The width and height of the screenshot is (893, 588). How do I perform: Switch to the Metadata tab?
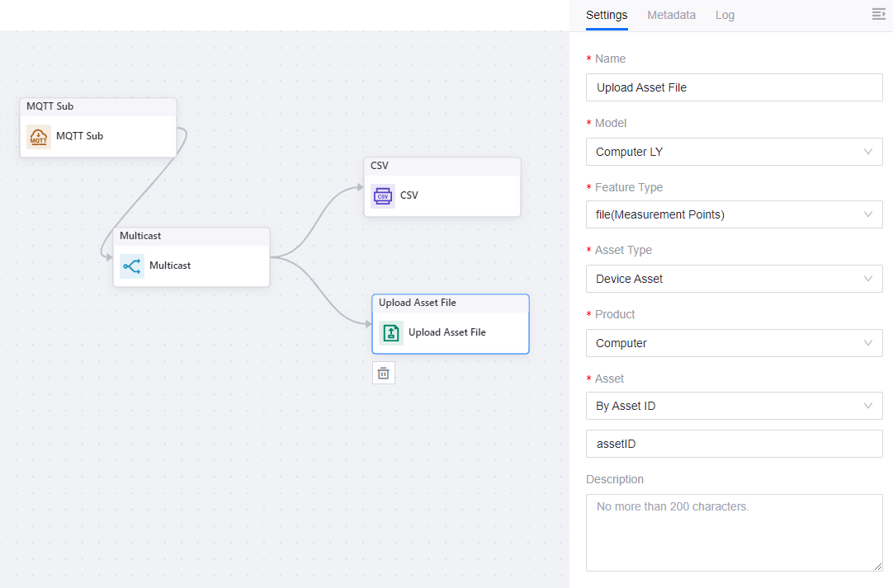coord(671,15)
